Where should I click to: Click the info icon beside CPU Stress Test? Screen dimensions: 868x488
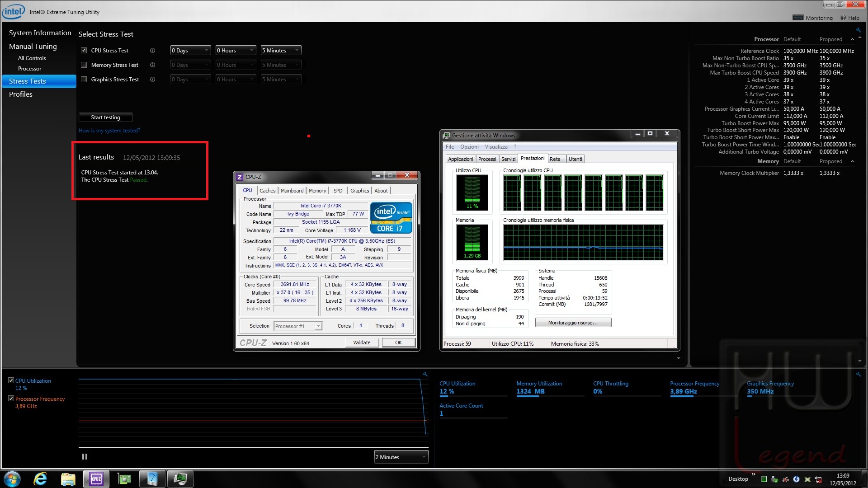click(x=152, y=51)
